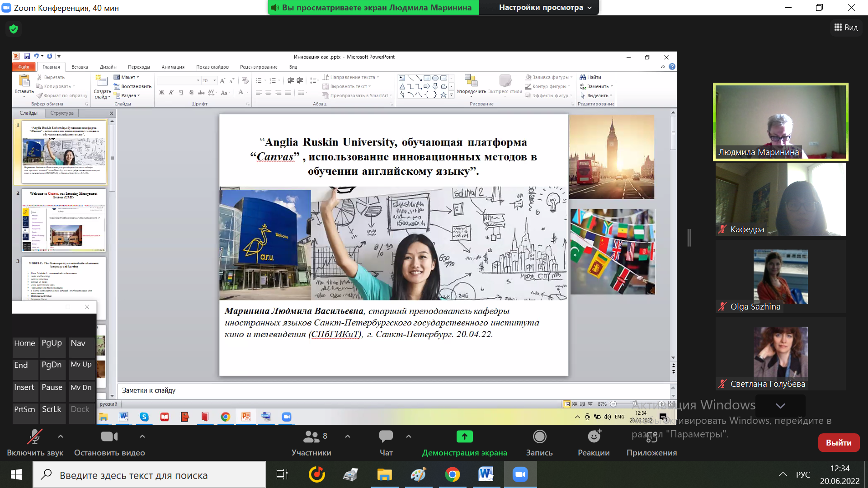Switch to Структура outline tab
This screenshot has height=488, width=868.
click(62, 113)
